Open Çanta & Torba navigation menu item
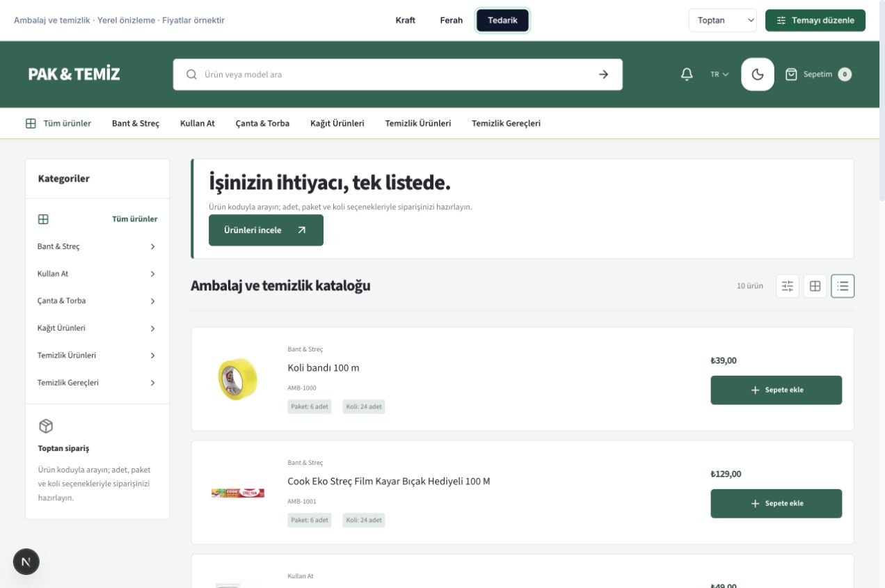The image size is (885, 588). 262,123
